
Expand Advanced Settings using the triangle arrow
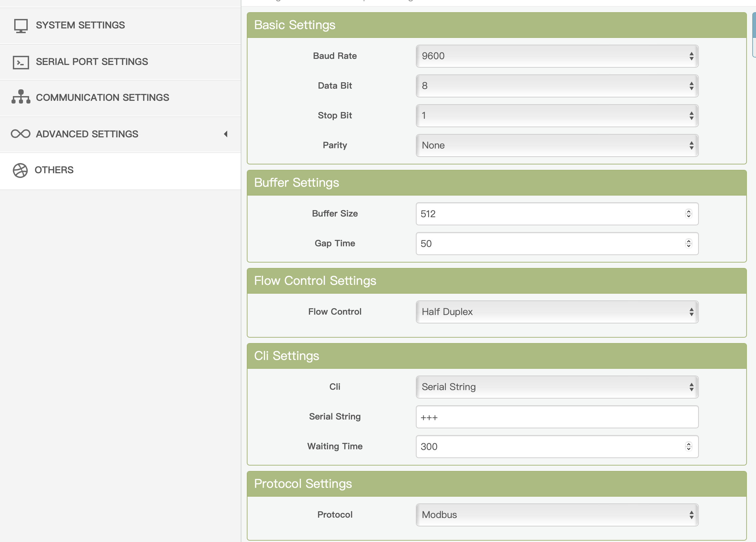(x=226, y=134)
